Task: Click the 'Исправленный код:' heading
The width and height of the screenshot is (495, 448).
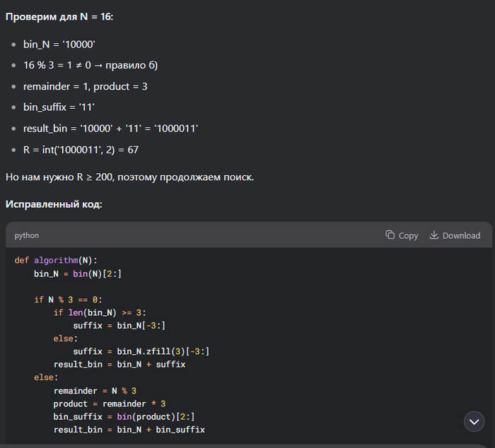Action: click(54, 204)
